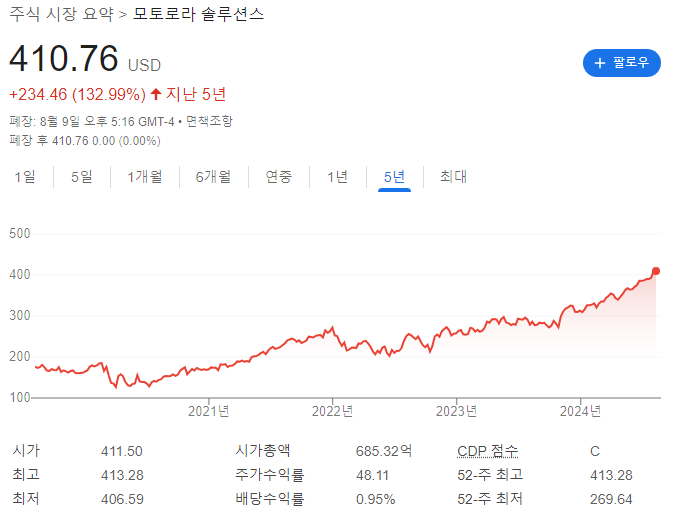Screen dimensions: 680x519
Task: Show the 최대 range tab
Action: pyautogui.click(x=453, y=176)
